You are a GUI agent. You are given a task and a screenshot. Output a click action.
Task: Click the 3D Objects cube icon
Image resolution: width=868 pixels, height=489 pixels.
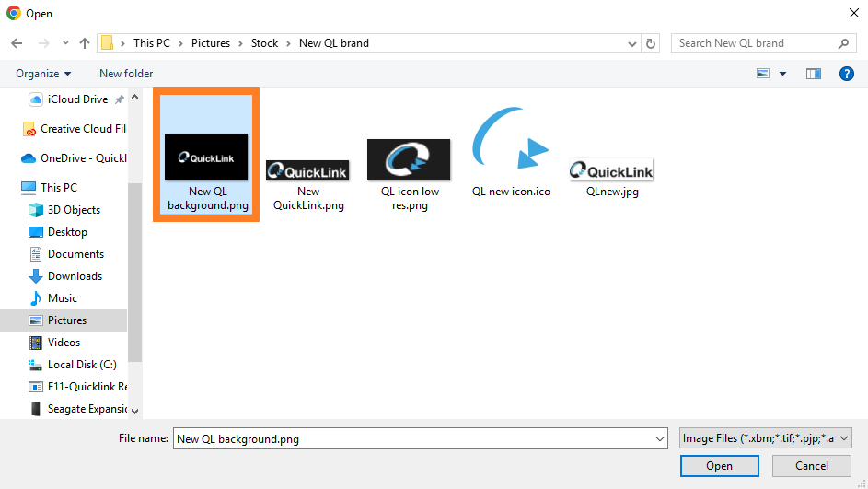pyautogui.click(x=36, y=210)
